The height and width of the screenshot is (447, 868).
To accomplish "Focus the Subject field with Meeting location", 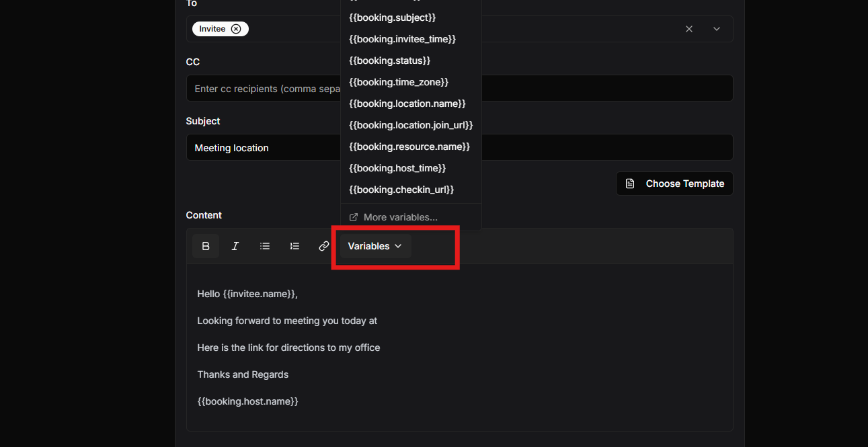I will (x=262, y=148).
